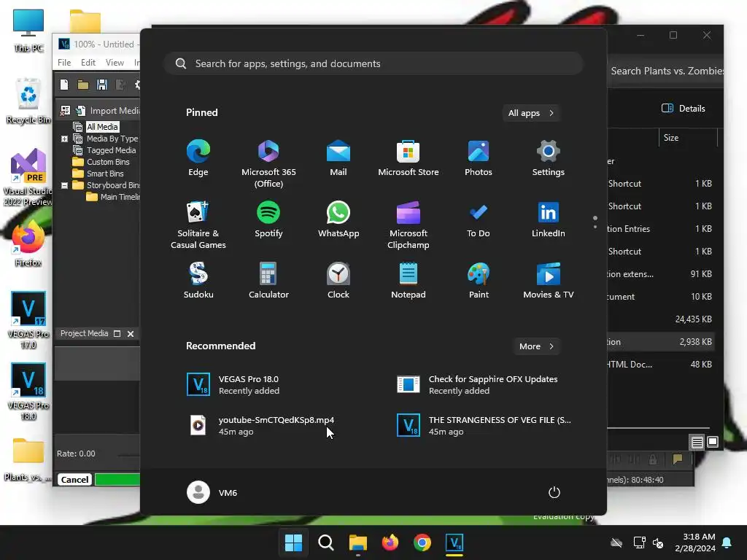Open the File menu in VEGAS
The image size is (747, 560).
click(64, 63)
